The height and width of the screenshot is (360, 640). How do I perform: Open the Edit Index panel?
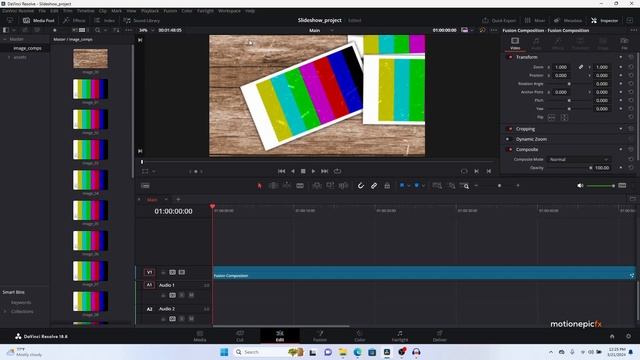pyautogui.click(x=104, y=20)
